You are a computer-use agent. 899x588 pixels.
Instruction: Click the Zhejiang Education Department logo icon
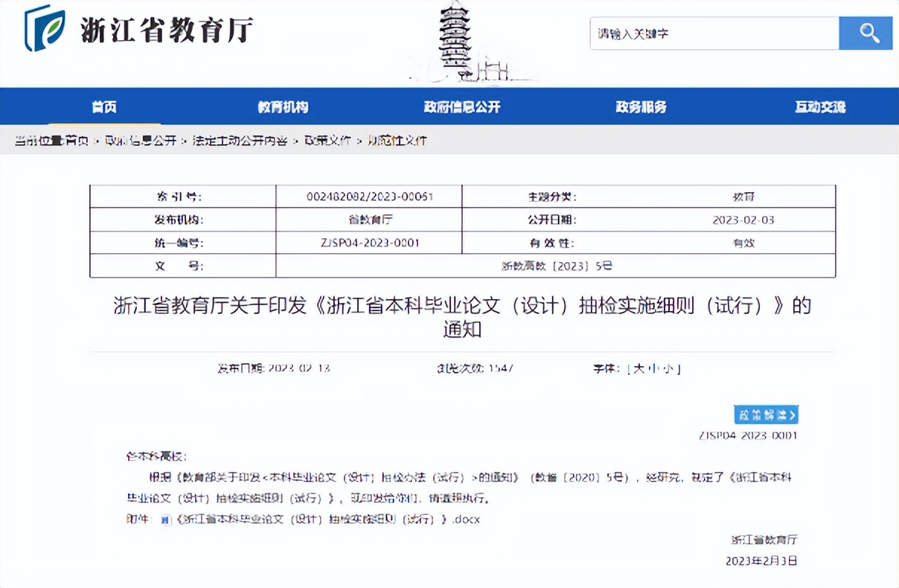[x=42, y=31]
